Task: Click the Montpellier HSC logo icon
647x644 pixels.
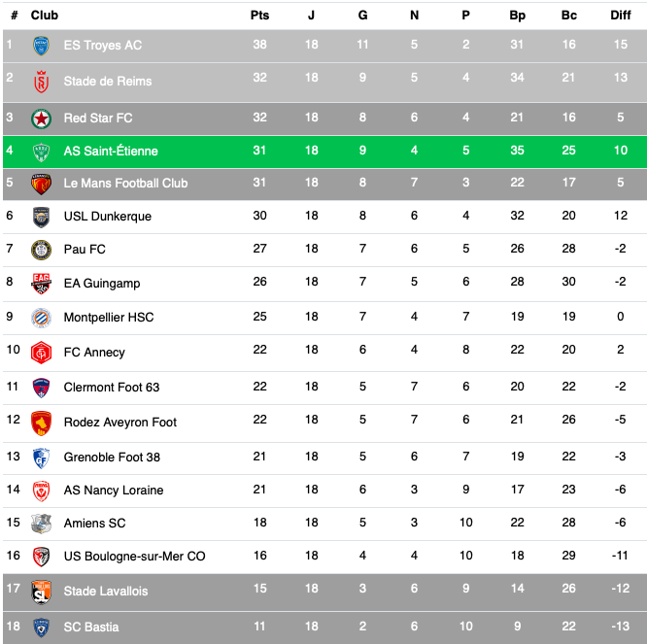Action: (41, 318)
